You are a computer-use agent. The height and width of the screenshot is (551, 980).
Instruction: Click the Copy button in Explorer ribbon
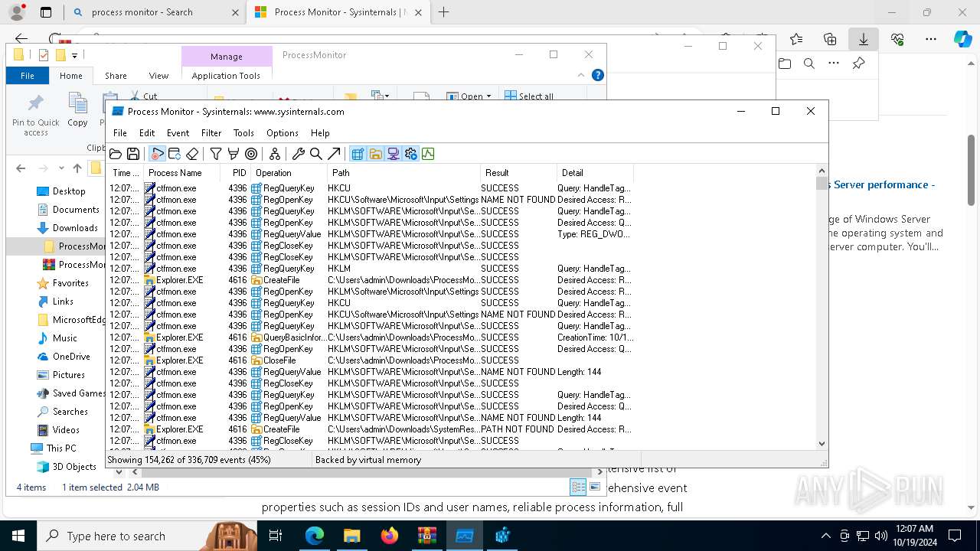[x=77, y=110]
